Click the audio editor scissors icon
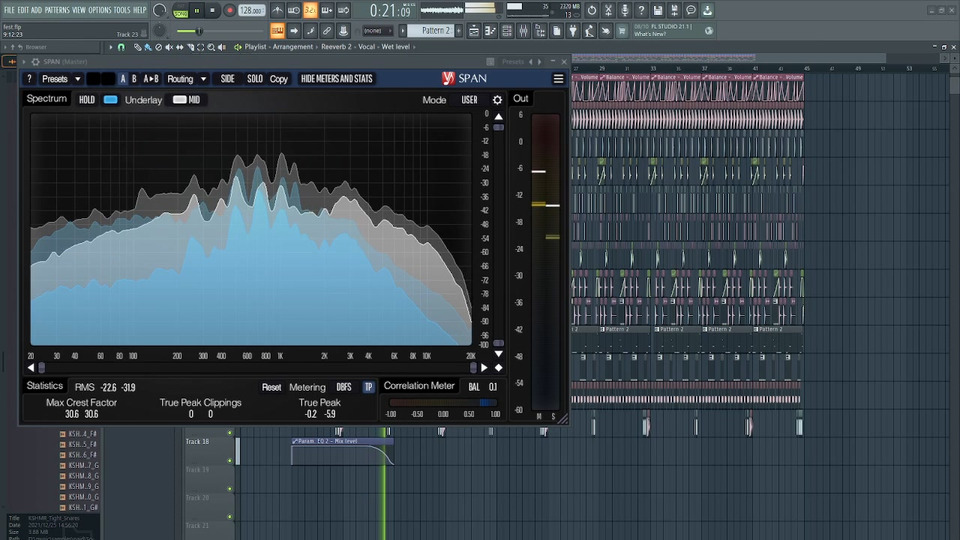Viewport: 960px width, 540px height. [608, 10]
